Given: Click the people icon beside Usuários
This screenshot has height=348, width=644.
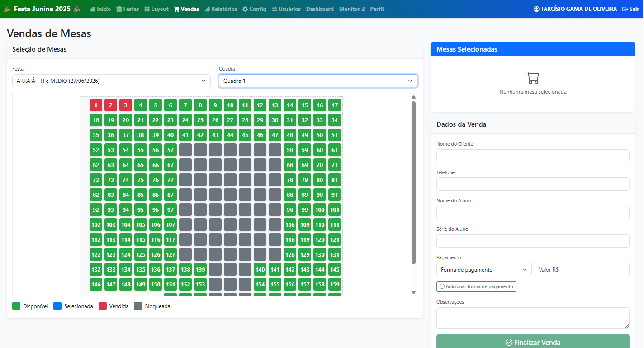Looking at the screenshot, I should coord(275,9).
